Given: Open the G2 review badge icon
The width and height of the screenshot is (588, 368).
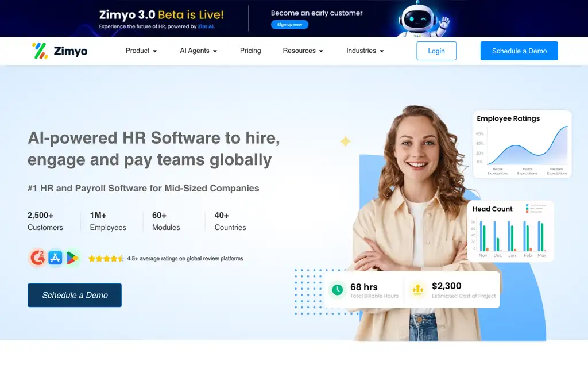Looking at the screenshot, I should [x=37, y=258].
